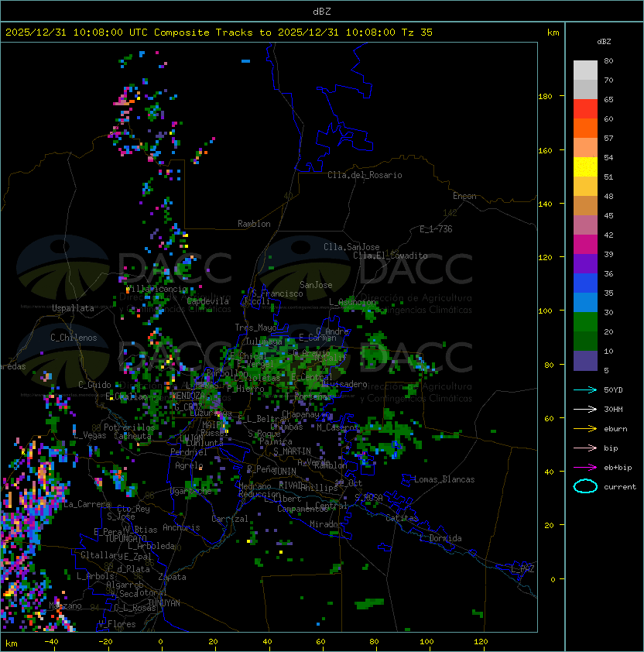Click the legend 'dBZ' heading

[x=604, y=42]
